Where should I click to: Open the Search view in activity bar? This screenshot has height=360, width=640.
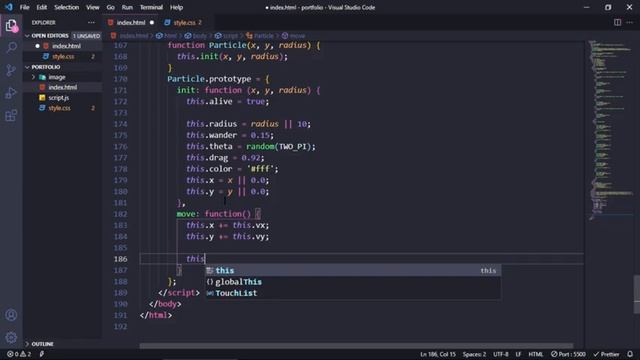11,47
